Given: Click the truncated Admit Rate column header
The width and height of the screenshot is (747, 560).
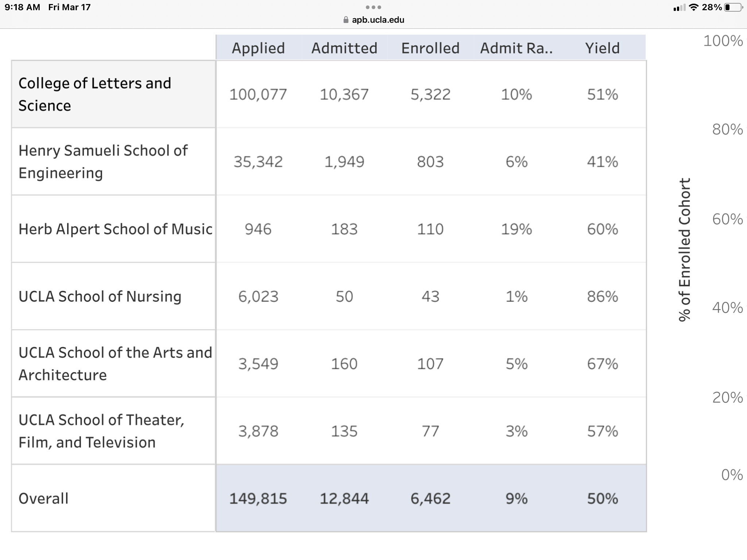Looking at the screenshot, I should (516, 48).
